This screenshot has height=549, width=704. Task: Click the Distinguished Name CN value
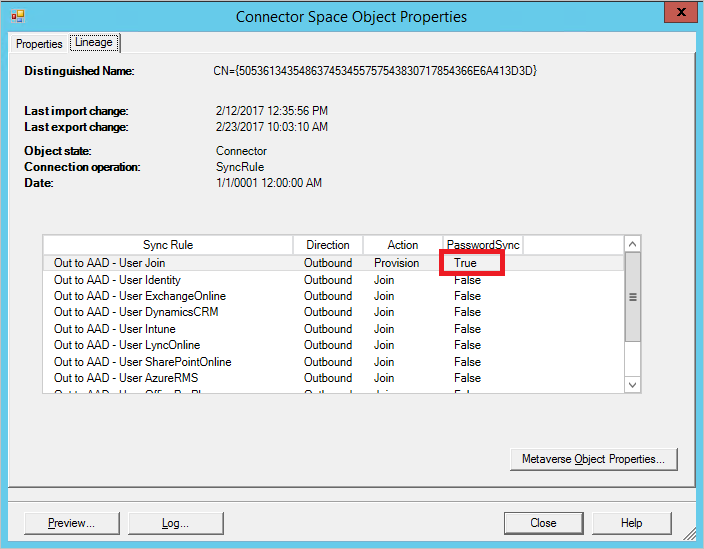click(x=375, y=71)
